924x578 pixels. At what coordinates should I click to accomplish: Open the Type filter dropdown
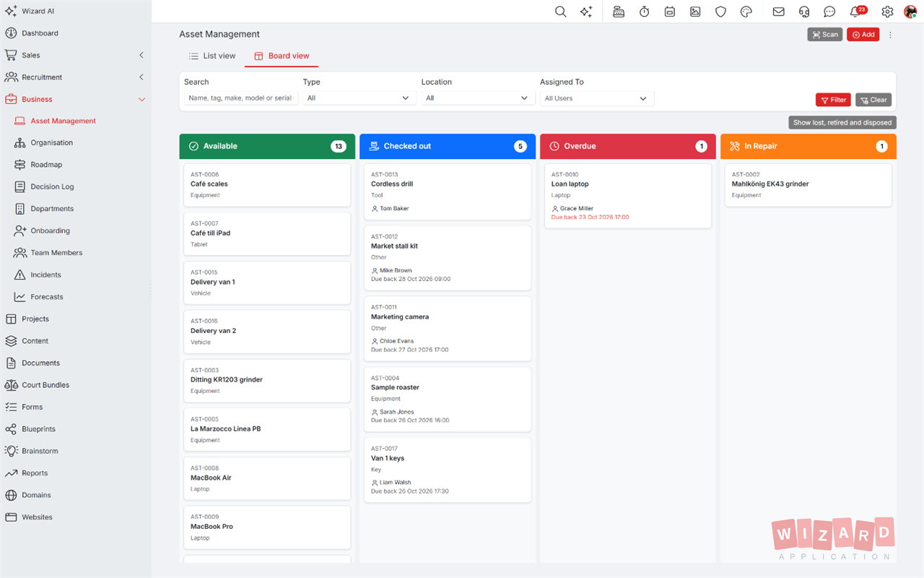[359, 98]
